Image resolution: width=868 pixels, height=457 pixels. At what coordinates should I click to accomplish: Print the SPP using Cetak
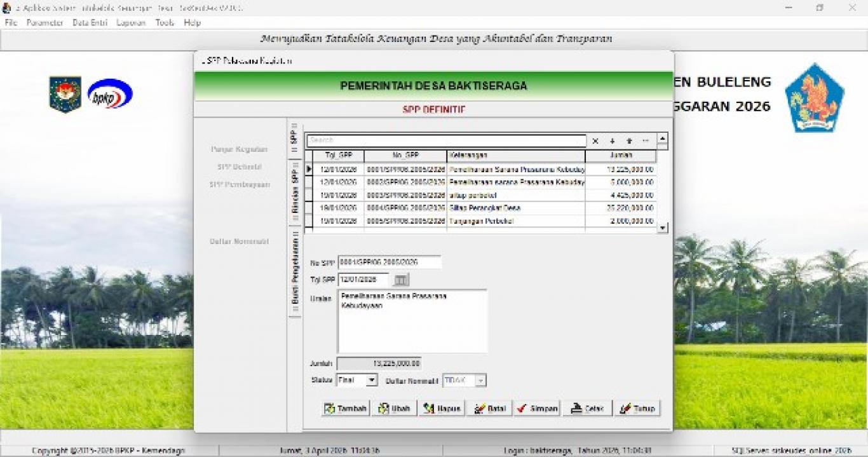[588, 409]
